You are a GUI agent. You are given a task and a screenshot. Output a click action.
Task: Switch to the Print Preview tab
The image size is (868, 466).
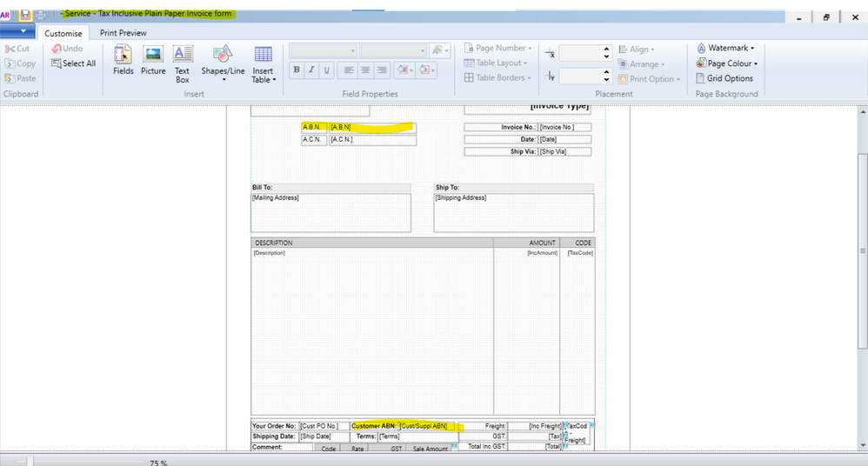click(x=123, y=33)
